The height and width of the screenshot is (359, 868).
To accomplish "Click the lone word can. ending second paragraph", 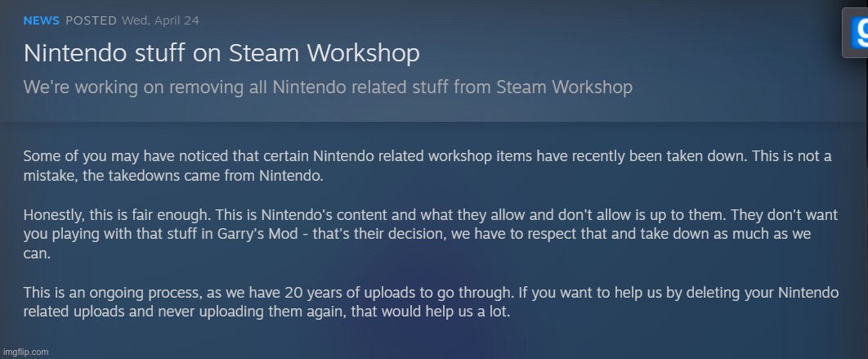I will click(x=37, y=255).
